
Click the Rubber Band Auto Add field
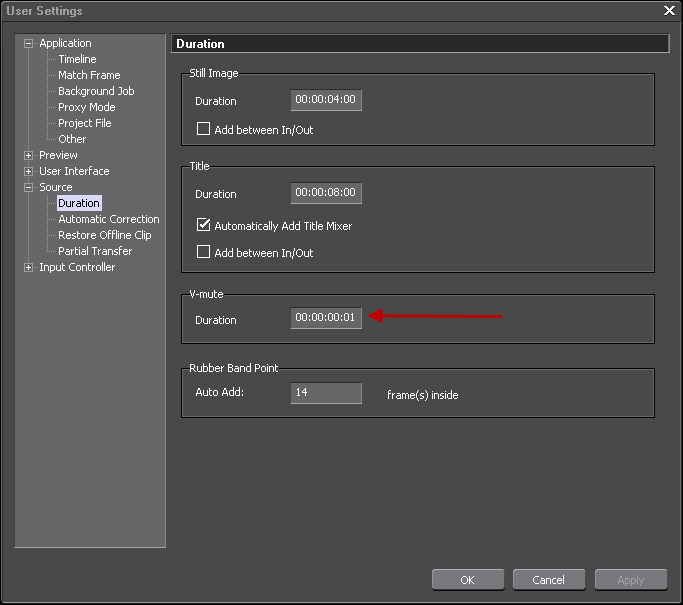(x=326, y=393)
